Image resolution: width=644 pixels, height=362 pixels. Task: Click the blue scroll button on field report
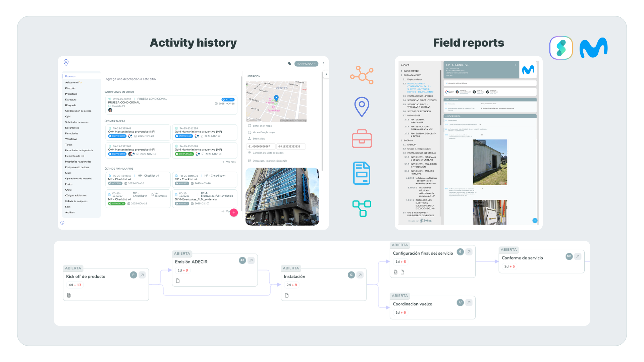[x=535, y=220]
